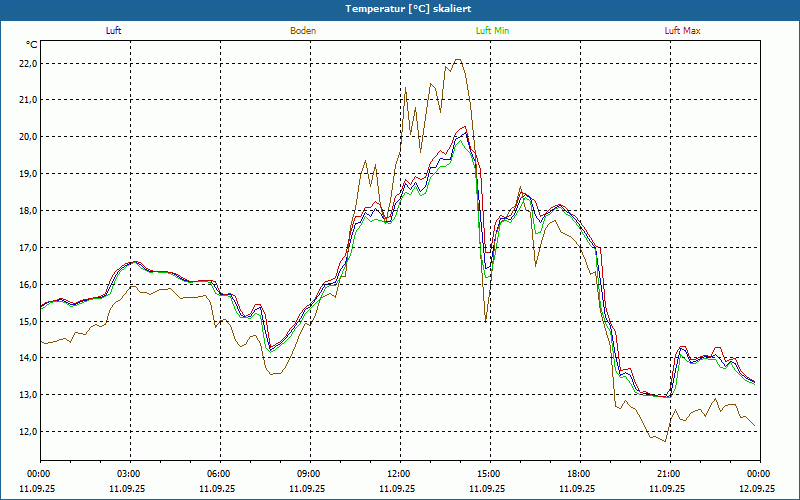This screenshot has width=800, height=500.
Task: Toggle the Luft Max series label
Action: pos(683,31)
